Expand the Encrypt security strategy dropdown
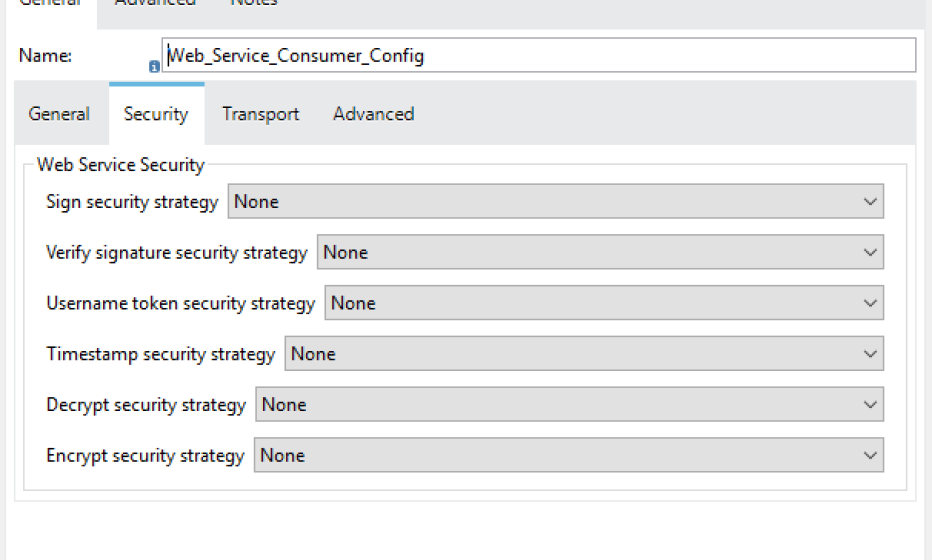Image resolution: width=932 pixels, height=560 pixels. [568, 456]
